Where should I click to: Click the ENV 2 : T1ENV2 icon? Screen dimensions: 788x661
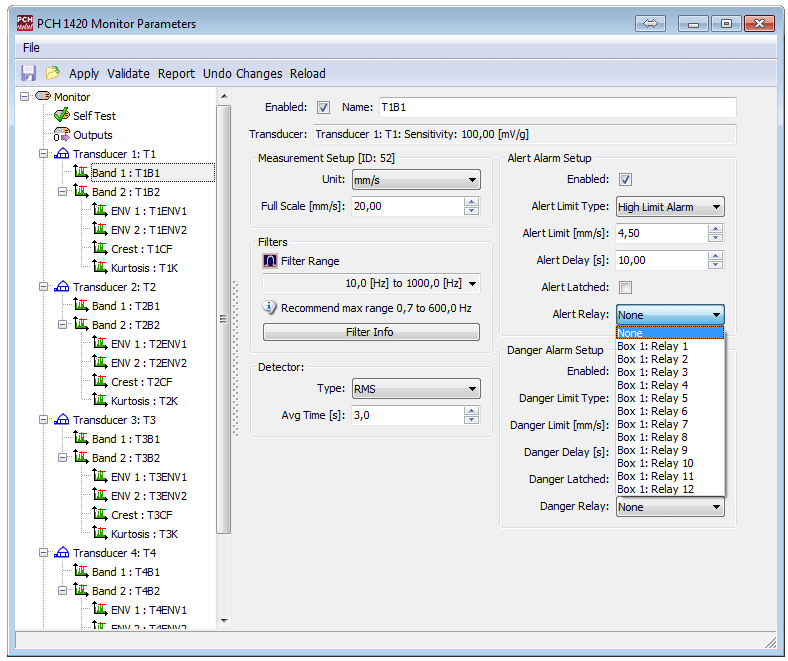[100, 229]
